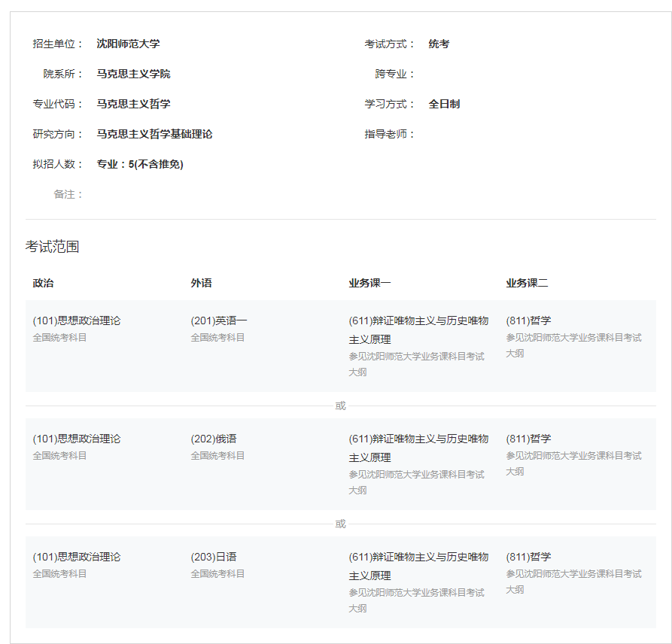This screenshot has width=672, height=644.
Task: Click (811)哲学 in the 日语 row
Action: pos(528,557)
